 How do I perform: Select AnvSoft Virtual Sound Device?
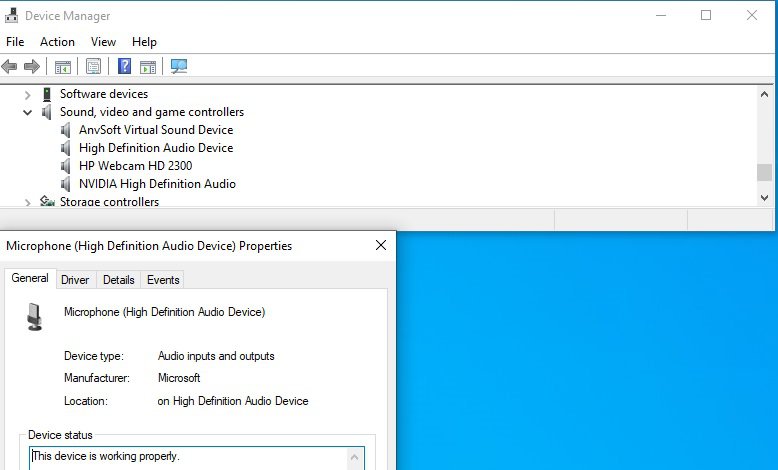(x=155, y=130)
